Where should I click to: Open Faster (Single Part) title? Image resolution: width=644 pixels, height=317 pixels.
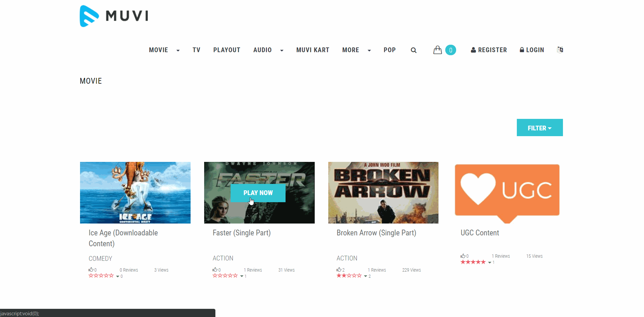[241, 233]
